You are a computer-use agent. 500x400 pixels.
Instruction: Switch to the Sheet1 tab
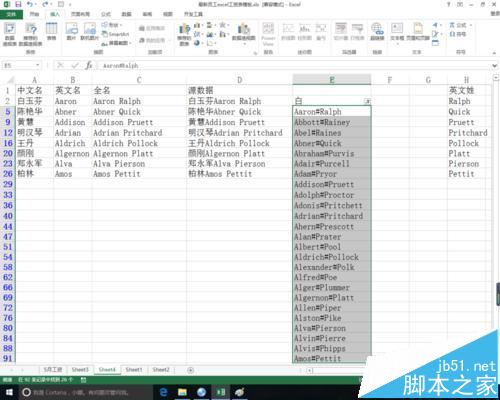pos(134,370)
